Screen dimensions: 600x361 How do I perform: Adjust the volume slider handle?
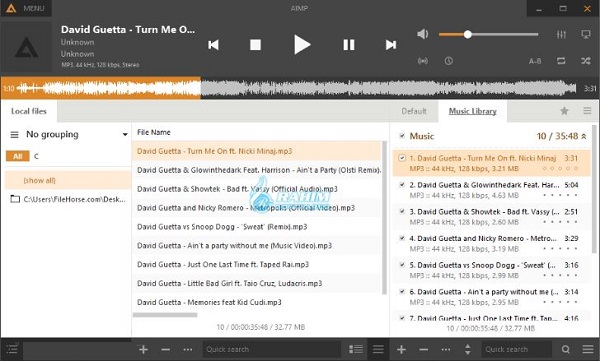pos(468,34)
